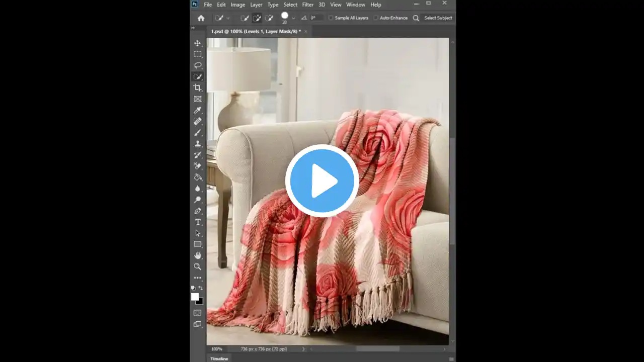Select the Pen tool
644x362 pixels.
pos(198,211)
